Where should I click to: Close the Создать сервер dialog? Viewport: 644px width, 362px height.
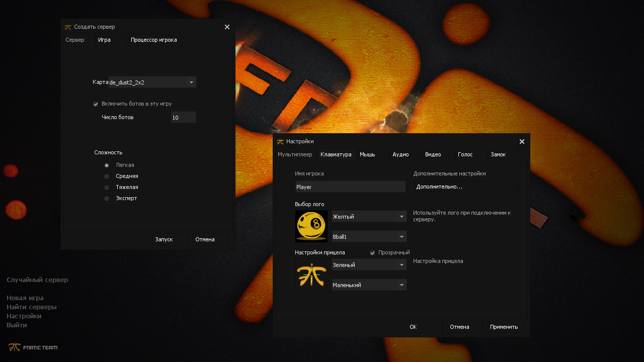tap(227, 27)
